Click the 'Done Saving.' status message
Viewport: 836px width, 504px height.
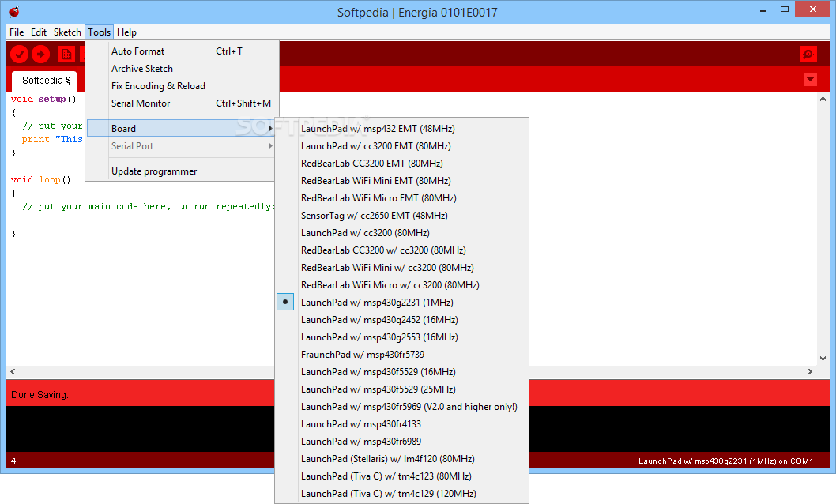(40, 395)
